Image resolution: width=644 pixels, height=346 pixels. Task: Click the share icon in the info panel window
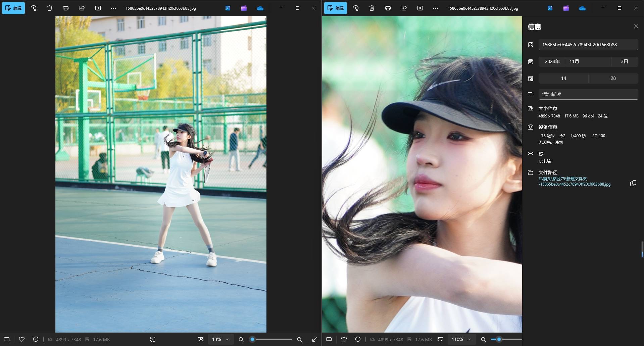404,8
